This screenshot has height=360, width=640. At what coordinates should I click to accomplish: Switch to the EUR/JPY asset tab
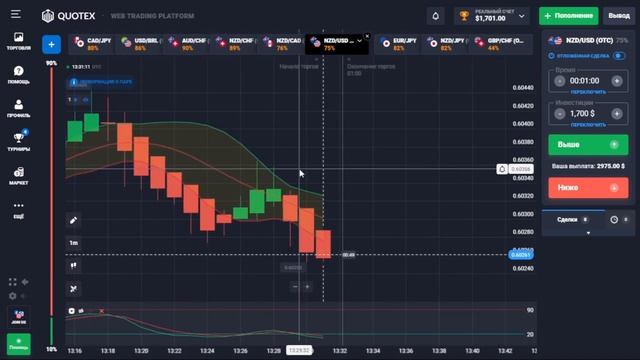[x=398, y=44]
